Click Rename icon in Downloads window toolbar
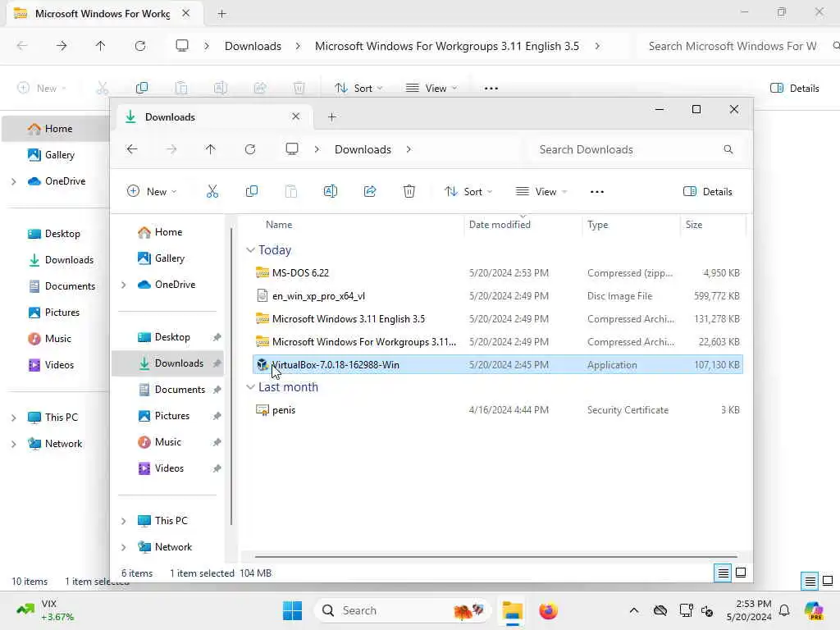The width and height of the screenshot is (840, 630). click(x=331, y=191)
